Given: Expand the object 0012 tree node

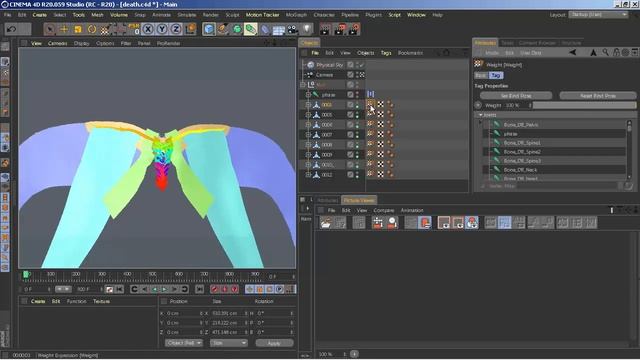Looking at the screenshot, I should click(x=309, y=175).
